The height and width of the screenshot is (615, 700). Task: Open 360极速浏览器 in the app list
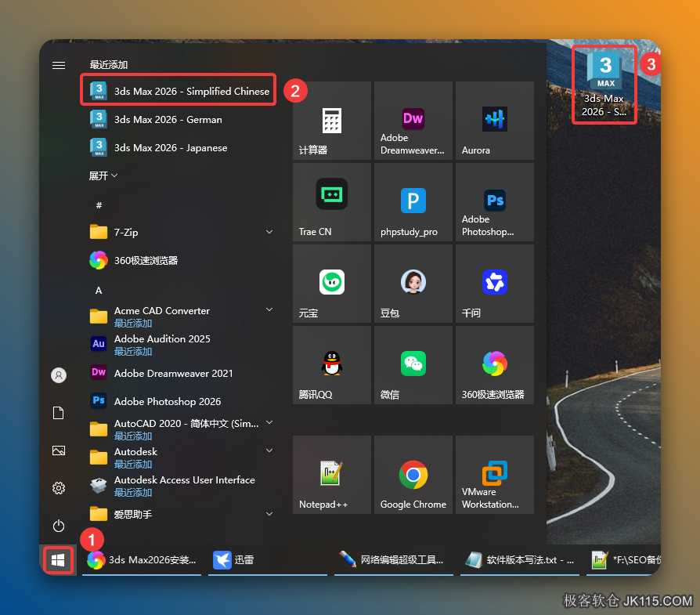pyautogui.click(x=179, y=260)
